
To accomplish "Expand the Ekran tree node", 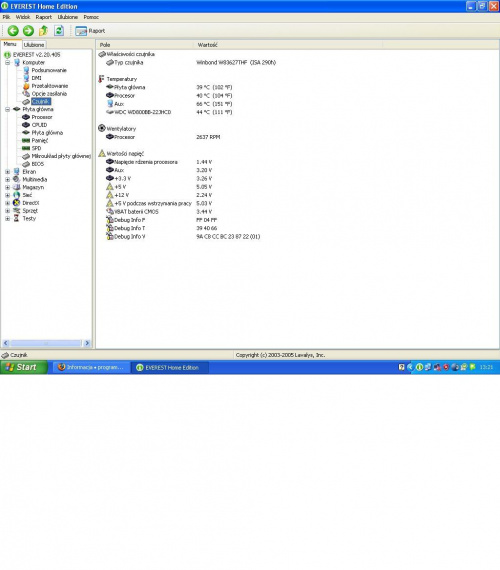I will [7, 172].
